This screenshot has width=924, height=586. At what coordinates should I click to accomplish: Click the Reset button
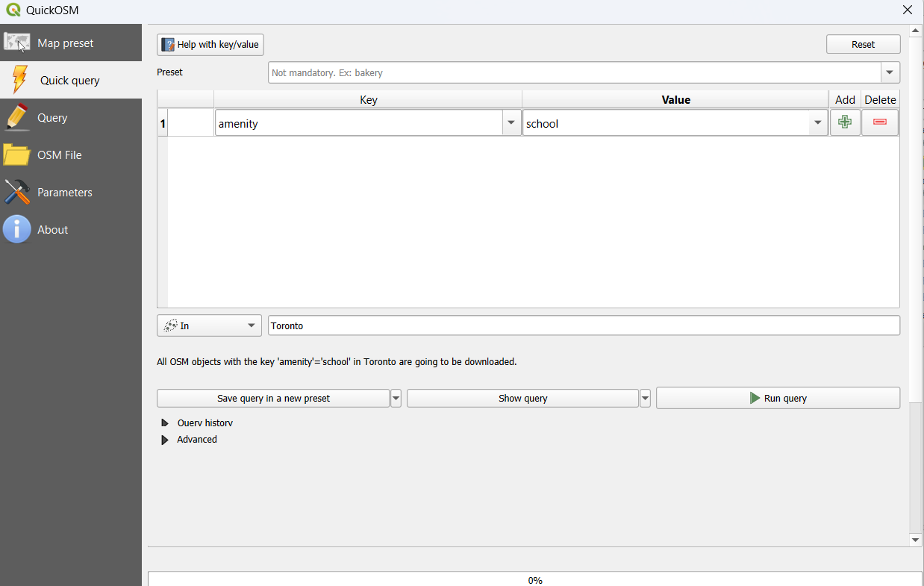863,44
